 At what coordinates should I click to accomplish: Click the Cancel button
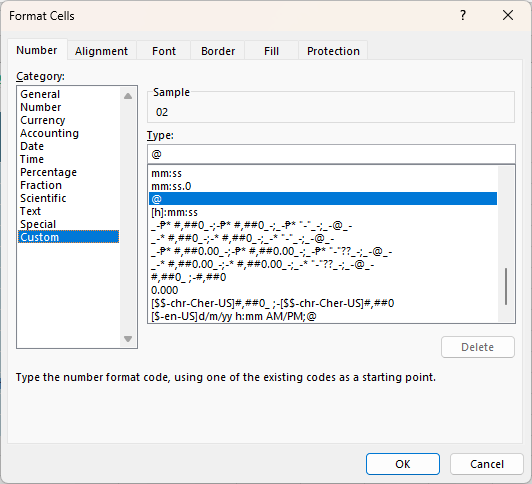click(487, 464)
